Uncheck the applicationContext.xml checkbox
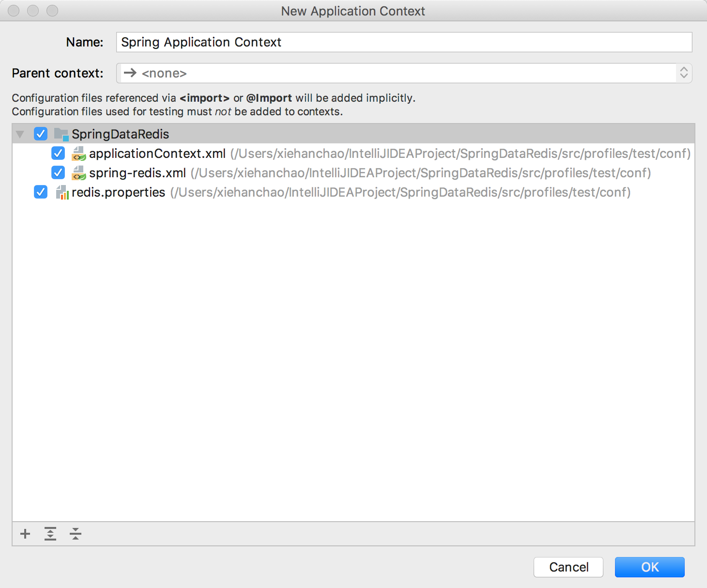Viewport: 707px width, 588px height. [x=58, y=154]
